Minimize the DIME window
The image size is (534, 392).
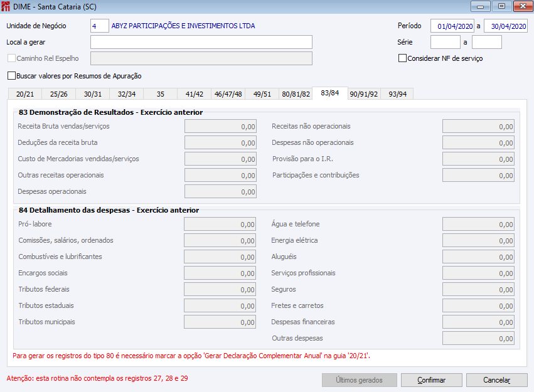pyautogui.click(x=480, y=6)
